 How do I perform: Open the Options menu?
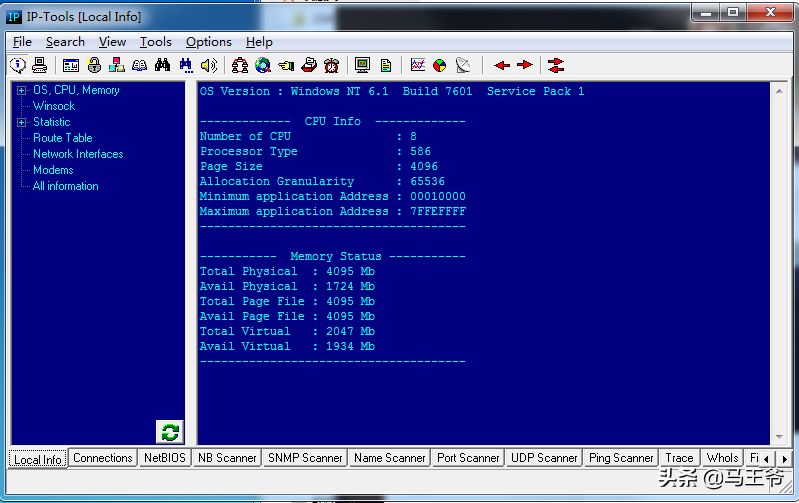(208, 42)
